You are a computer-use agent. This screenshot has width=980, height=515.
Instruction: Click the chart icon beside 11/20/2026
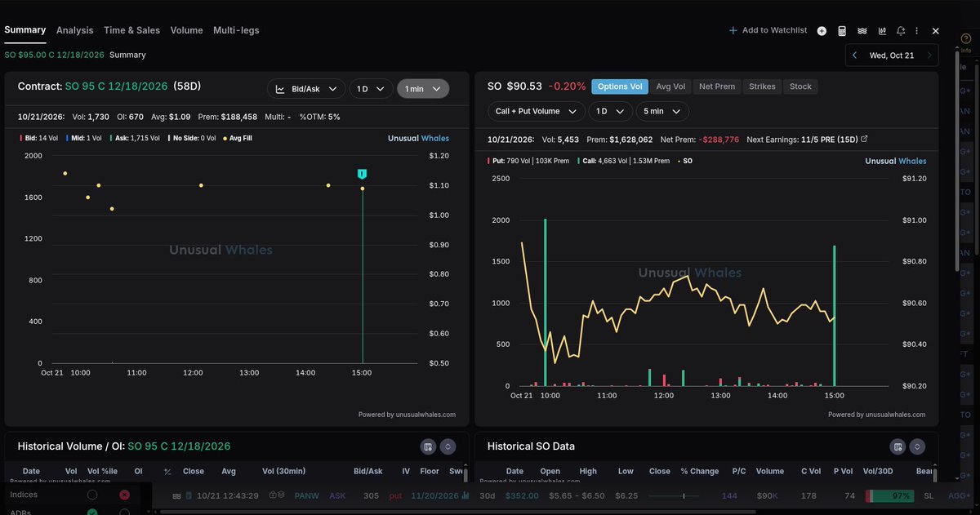tap(465, 495)
